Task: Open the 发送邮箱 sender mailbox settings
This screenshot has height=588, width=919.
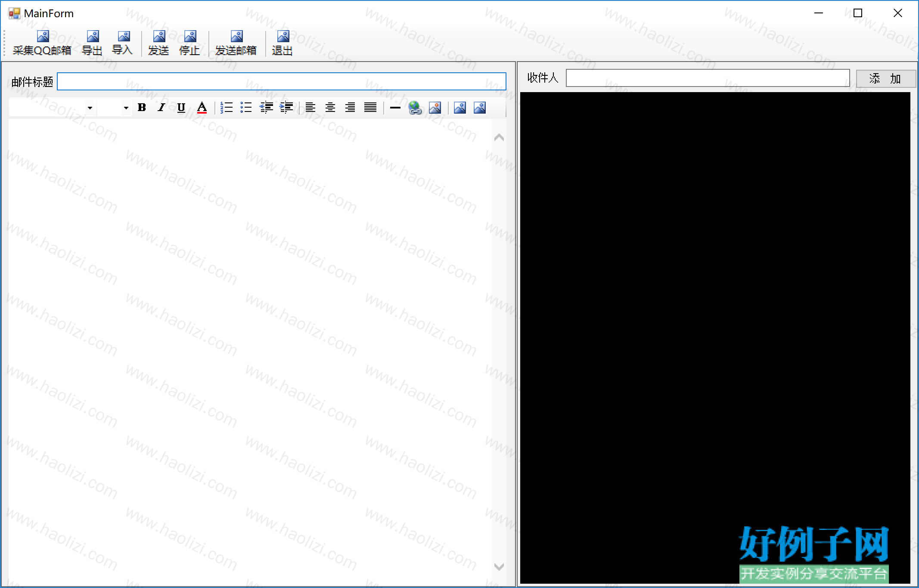Action: (x=236, y=43)
